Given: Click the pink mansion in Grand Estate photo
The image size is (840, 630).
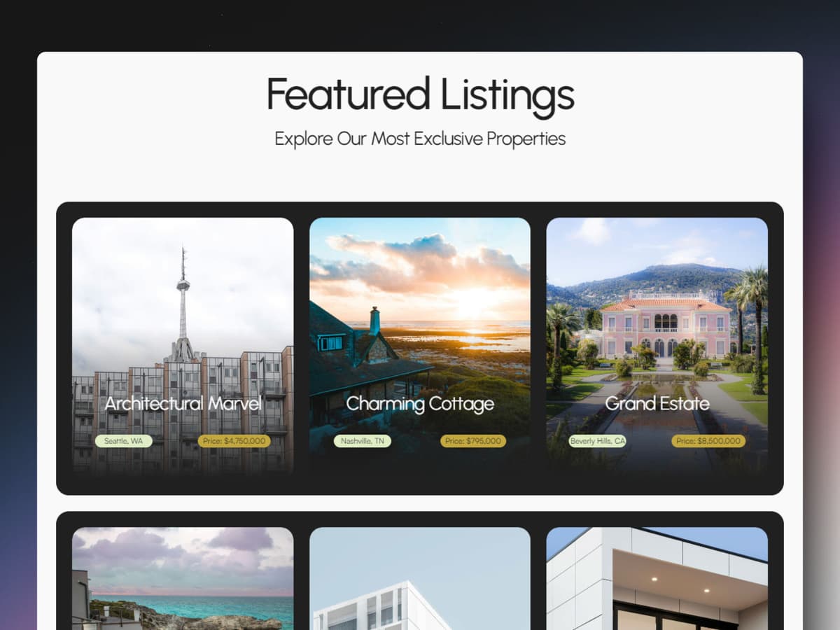Looking at the screenshot, I should (x=665, y=325).
